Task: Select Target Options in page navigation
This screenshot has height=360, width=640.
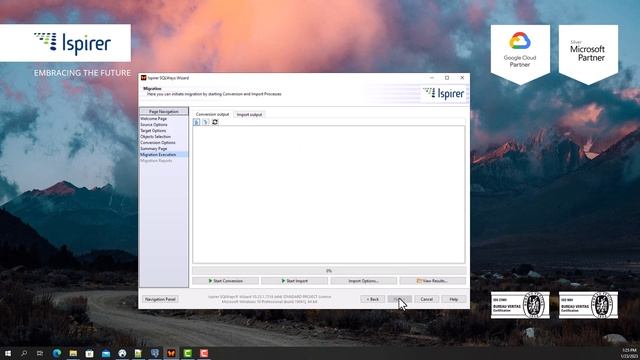Action: click(153, 131)
